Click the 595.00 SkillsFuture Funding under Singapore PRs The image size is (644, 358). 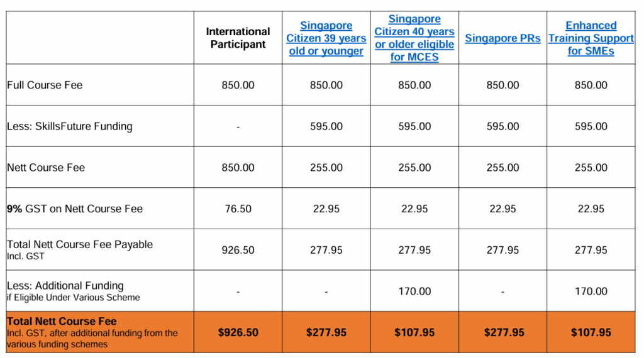tap(502, 126)
